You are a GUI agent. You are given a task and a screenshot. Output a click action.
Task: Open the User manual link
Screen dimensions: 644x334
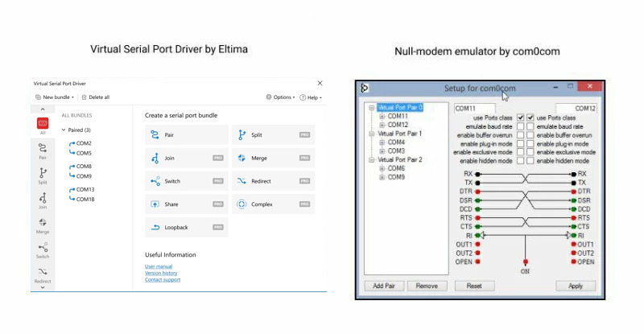click(x=159, y=266)
